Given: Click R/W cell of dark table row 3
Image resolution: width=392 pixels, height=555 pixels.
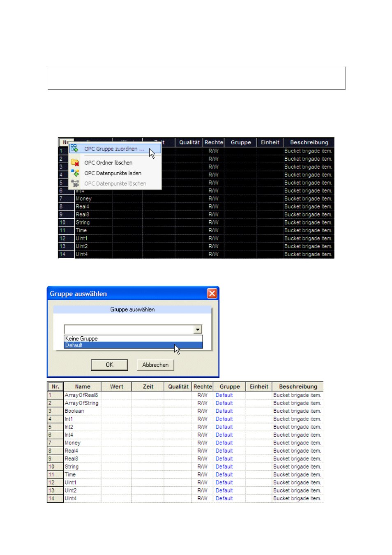Looking at the screenshot, I should 213,167.
